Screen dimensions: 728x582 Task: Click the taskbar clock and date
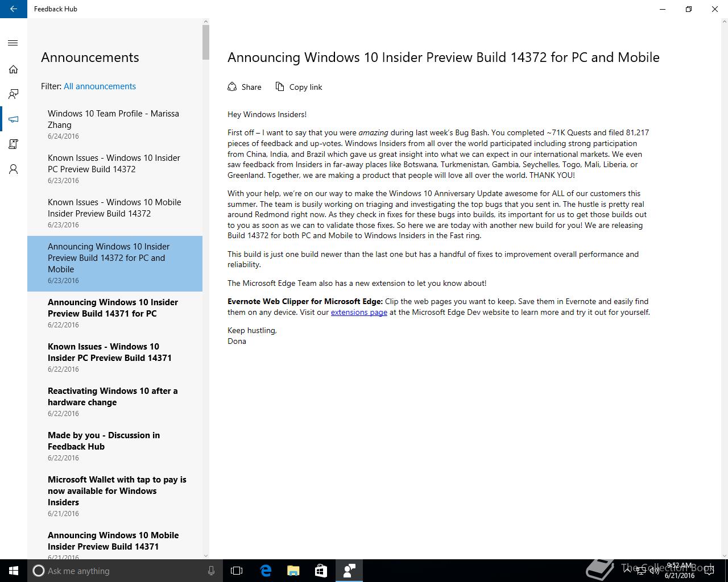(x=680, y=571)
